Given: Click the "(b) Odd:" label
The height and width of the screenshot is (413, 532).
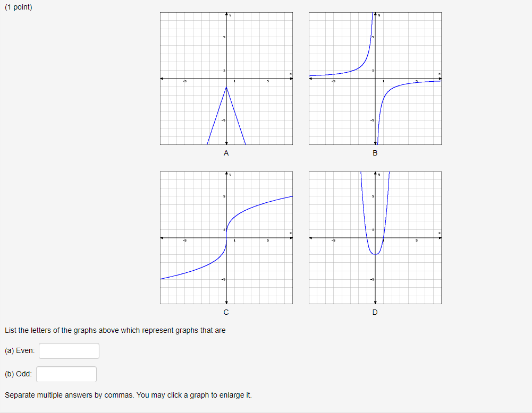Looking at the screenshot, I should click(18, 374).
